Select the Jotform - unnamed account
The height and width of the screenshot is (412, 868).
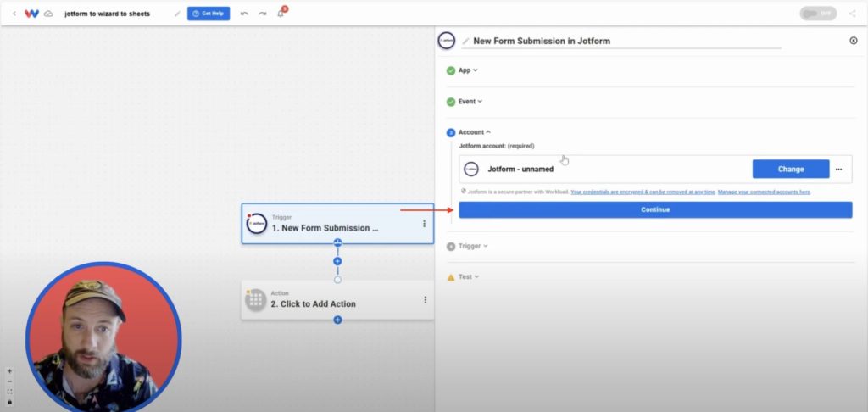tap(655, 169)
